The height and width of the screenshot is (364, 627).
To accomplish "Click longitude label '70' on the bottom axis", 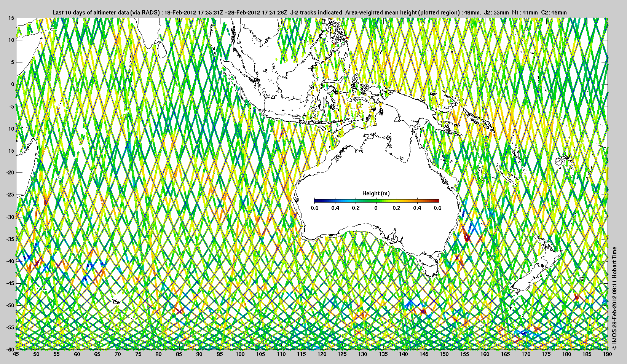I will [118, 354].
